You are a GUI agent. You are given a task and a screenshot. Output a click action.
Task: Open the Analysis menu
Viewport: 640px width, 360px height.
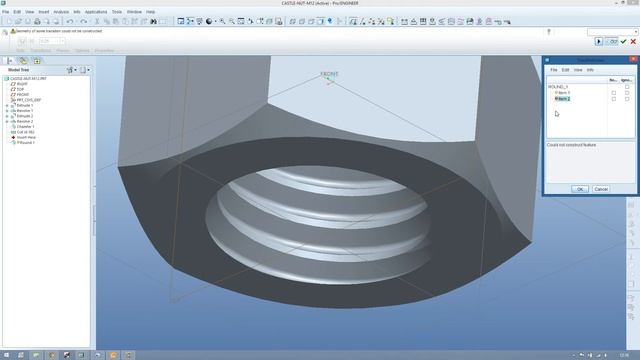[61, 12]
